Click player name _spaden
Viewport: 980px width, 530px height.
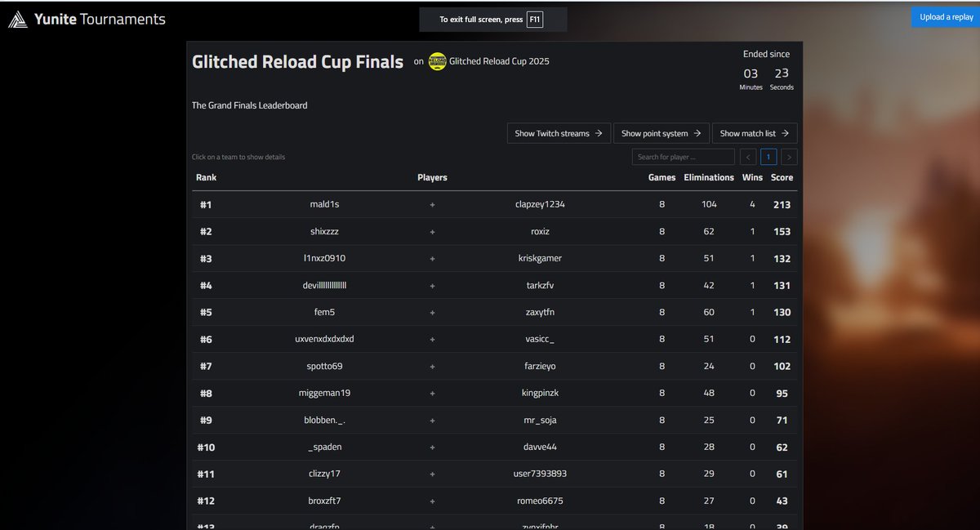tap(325, 447)
